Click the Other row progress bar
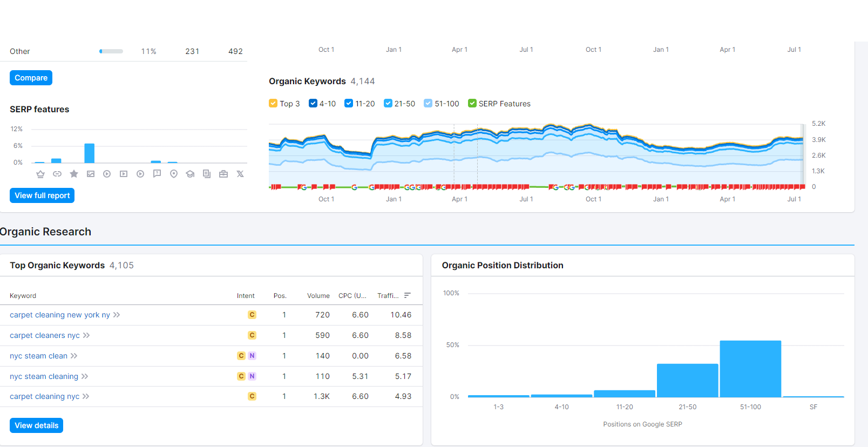 coord(111,51)
